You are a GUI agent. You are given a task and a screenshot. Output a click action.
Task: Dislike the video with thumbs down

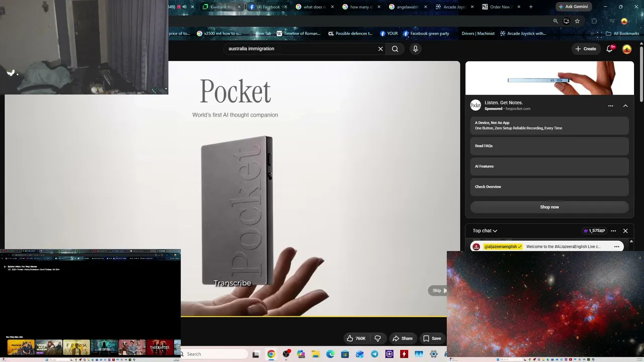click(378, 338)
